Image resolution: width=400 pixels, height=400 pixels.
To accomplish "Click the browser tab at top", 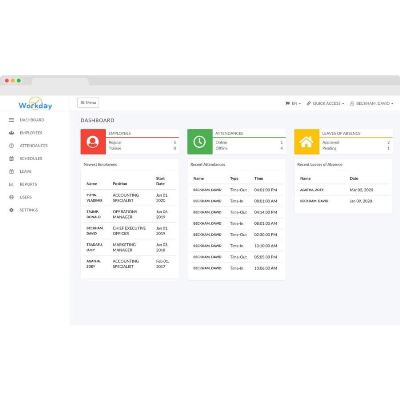I will 60,81.
